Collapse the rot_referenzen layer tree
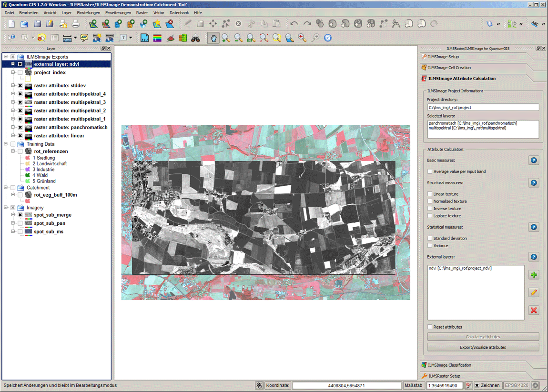 point(13,151)
